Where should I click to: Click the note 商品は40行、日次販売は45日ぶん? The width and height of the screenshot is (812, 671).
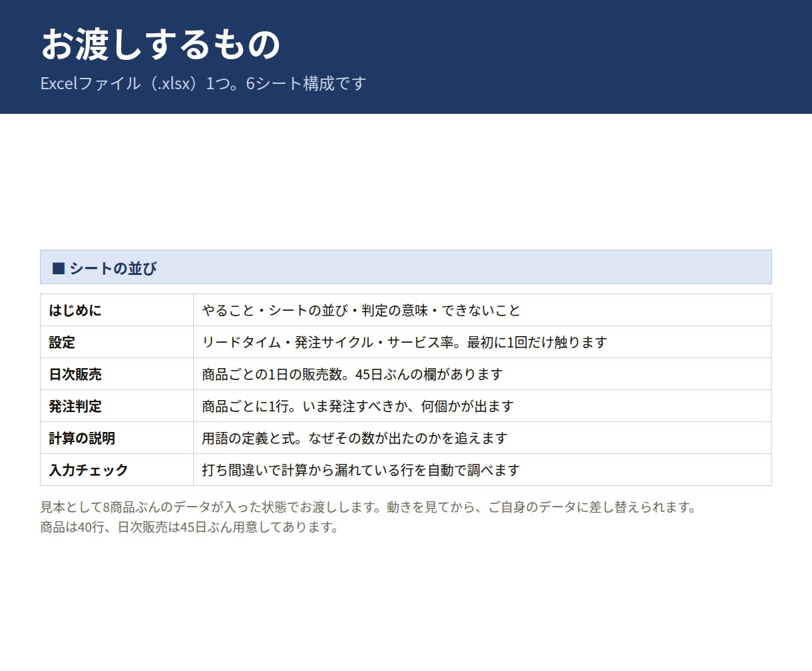click(190, 527)
